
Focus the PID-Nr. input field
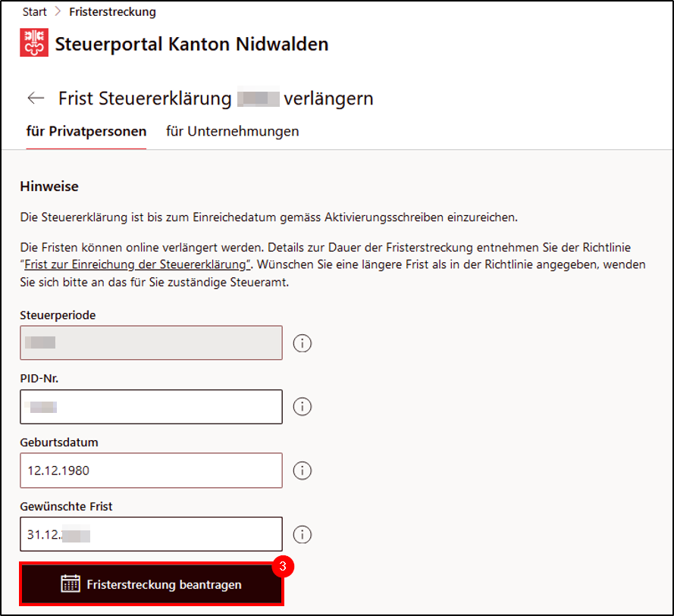tap(152, 407)
